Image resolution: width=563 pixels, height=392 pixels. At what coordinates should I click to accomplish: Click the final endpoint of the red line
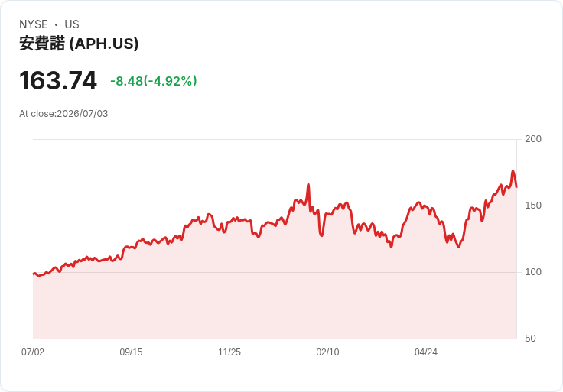516,187
